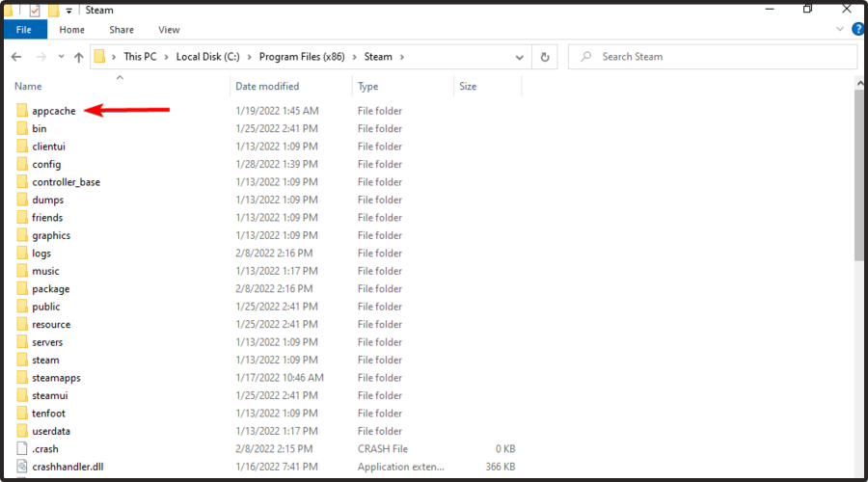Select the friends folder icon
The height and width of the screenshot is (482, 868).
pos(22,218)
